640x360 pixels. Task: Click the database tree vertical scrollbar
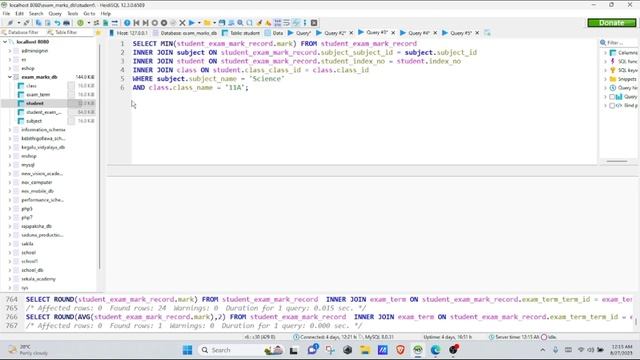point(100,155)
